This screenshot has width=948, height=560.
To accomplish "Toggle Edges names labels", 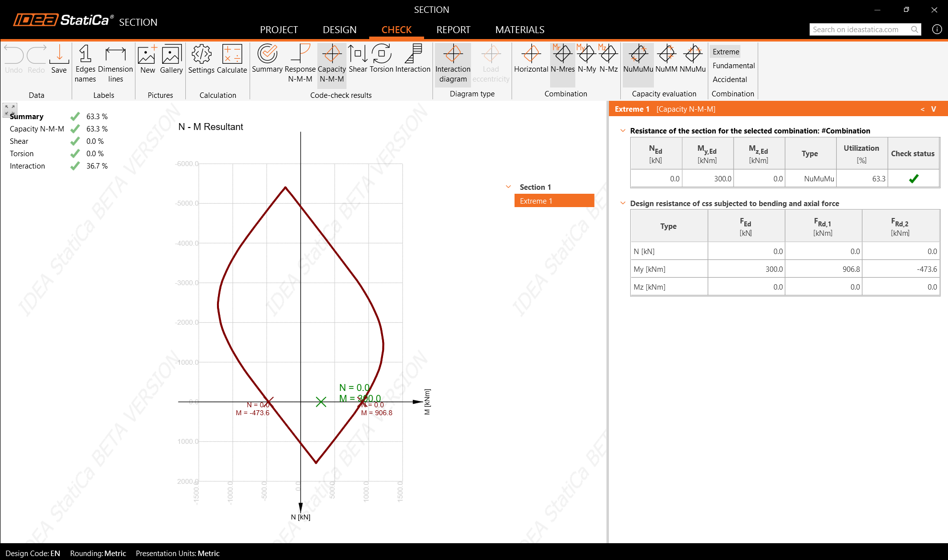I will (85, 64).
